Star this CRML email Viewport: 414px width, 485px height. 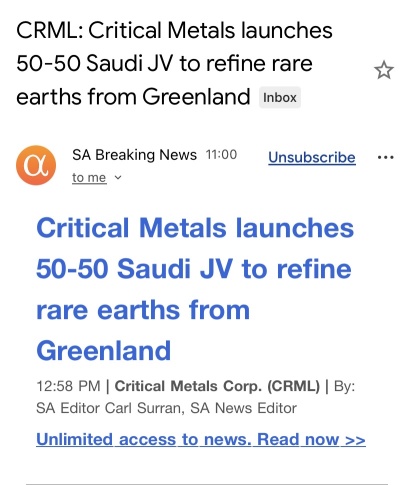click(384, 70)
